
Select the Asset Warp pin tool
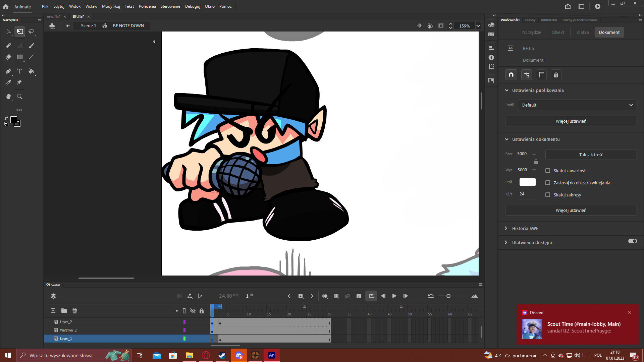click(19, 82)
